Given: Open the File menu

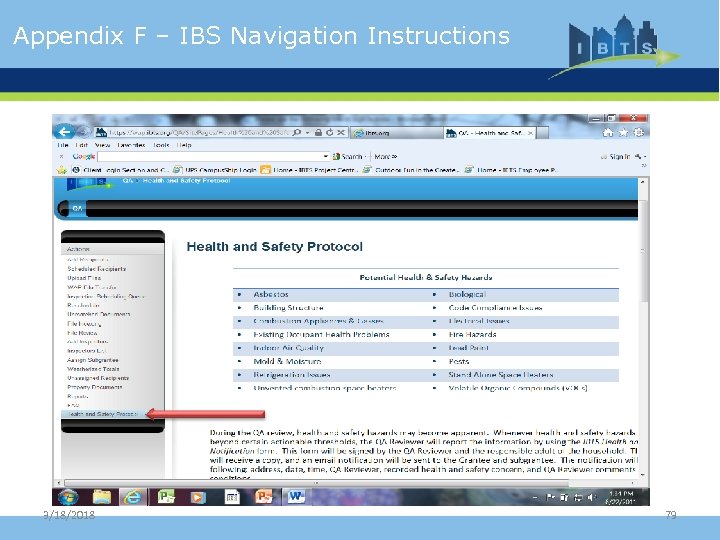Looking at the screenshot, I should [x=63, y=145].
